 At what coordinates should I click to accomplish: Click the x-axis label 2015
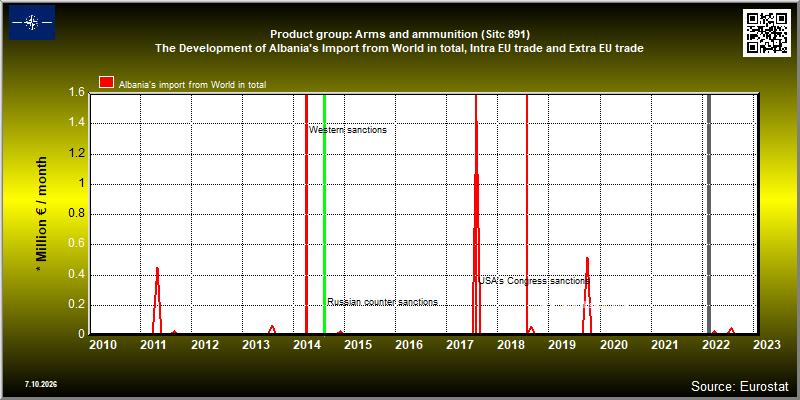click(x=358, y=345)
